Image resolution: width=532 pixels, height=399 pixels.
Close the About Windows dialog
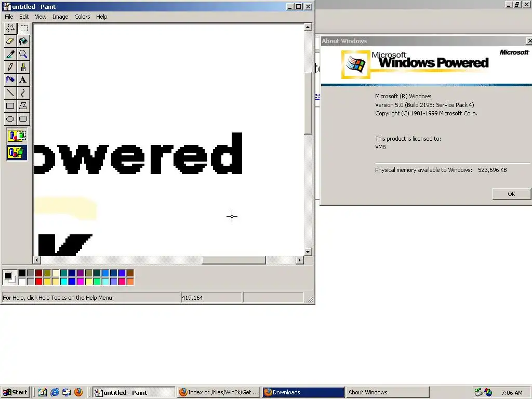pos(529,41)
